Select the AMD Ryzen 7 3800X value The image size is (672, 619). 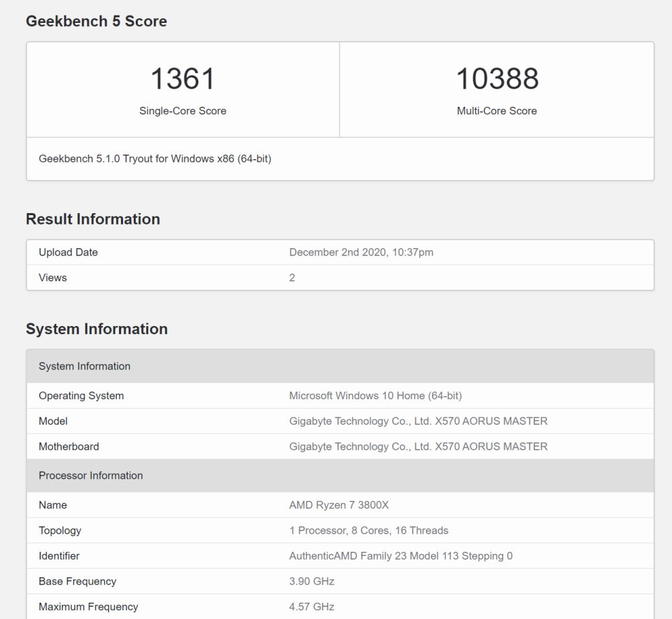339,505
